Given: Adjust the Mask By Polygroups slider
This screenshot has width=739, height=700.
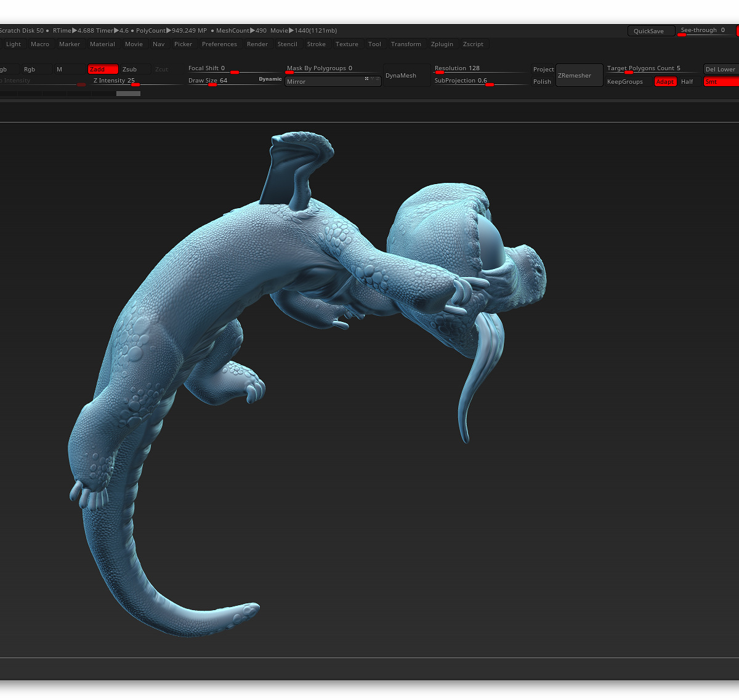Looking at the screenshot, I should point(333,69).
